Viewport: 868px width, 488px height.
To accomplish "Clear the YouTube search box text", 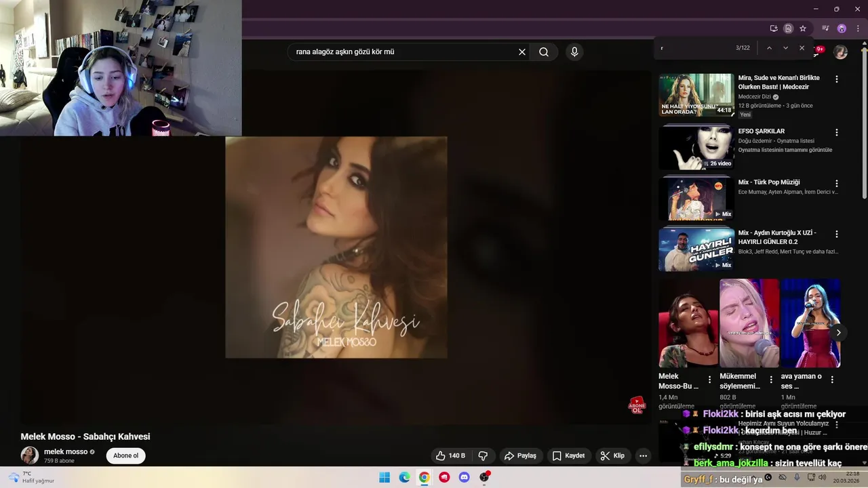I will (522, 52).
